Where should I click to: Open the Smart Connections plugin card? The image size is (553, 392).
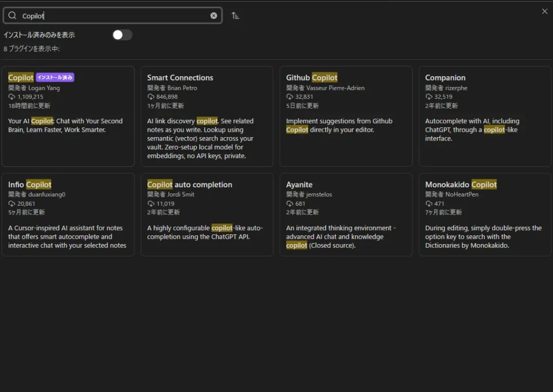coord(207,116)
